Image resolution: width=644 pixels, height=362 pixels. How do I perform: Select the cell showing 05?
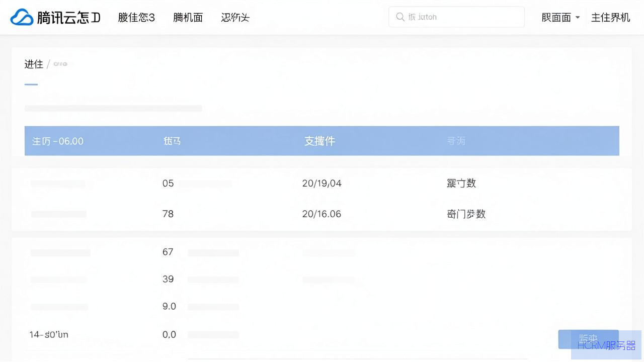[168, 184]
